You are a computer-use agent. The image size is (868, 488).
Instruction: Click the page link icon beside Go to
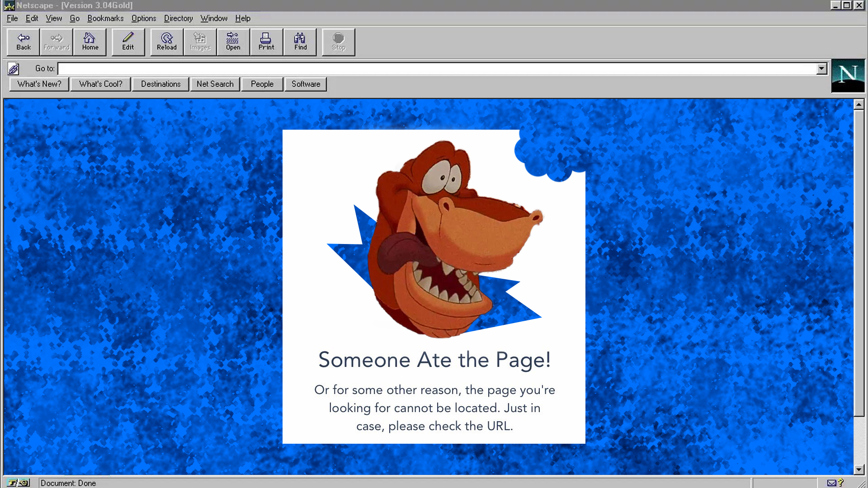point(14,69)
